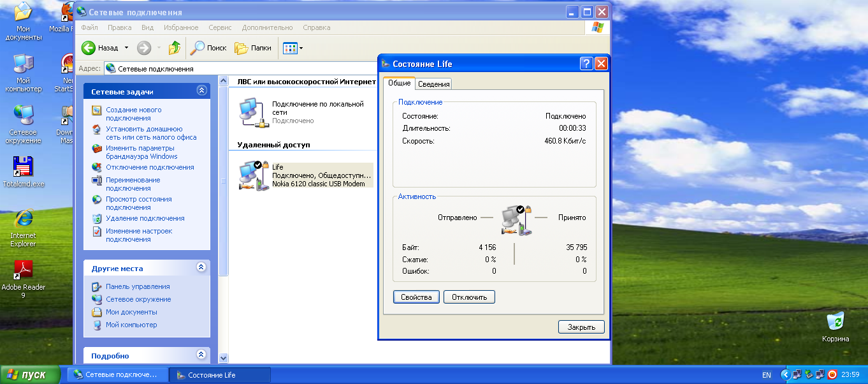Open the Сервис menu
The height and width of the screenshot is (384, 868).
click(x=220, y=27)
